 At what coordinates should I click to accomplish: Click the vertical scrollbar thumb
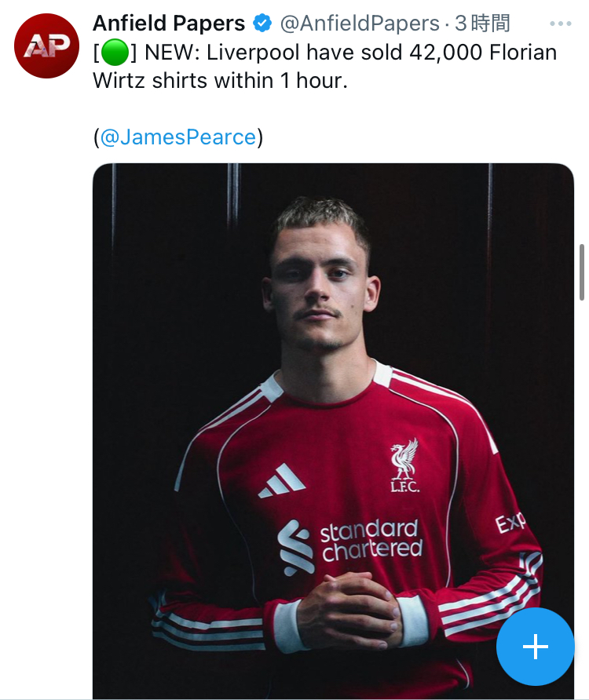click(x=581, y=272)
